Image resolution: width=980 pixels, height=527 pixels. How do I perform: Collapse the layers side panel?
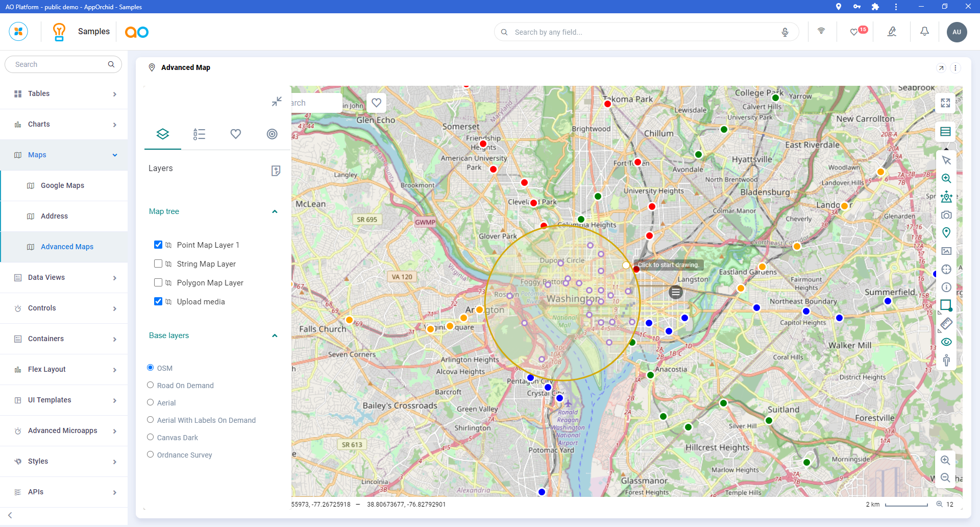pyautogui.click(x=277, y=102)
